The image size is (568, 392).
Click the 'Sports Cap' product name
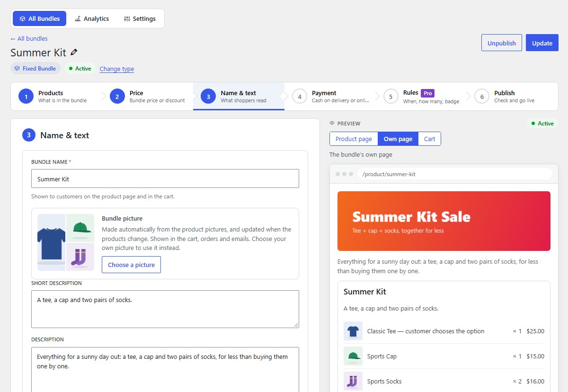coord(382,356)
